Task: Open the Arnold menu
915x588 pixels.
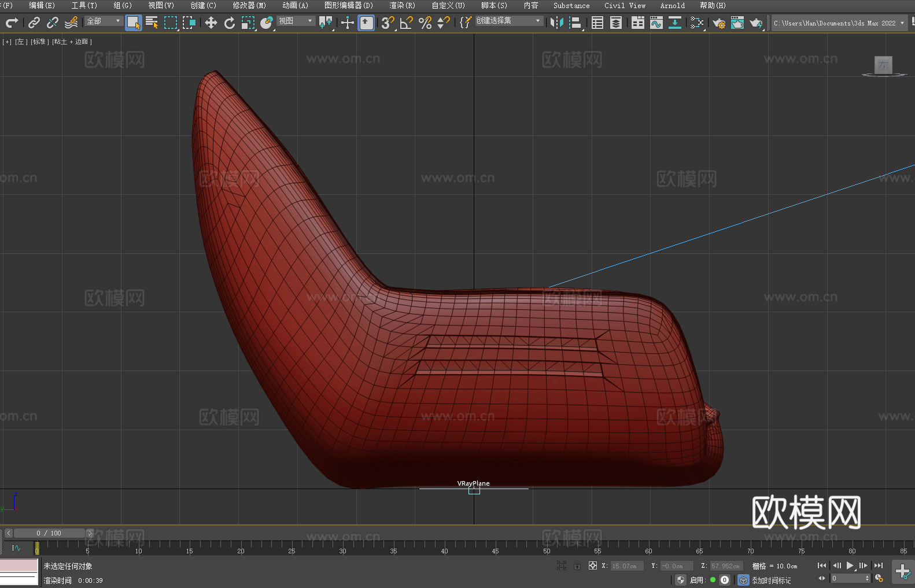Action: click(672, 5)
